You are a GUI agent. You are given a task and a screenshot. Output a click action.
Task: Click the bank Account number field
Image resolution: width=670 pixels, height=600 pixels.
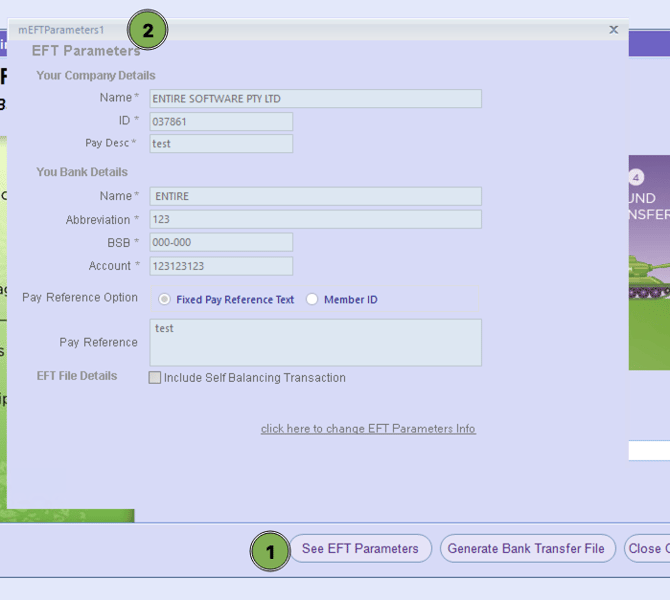[221, 266]
